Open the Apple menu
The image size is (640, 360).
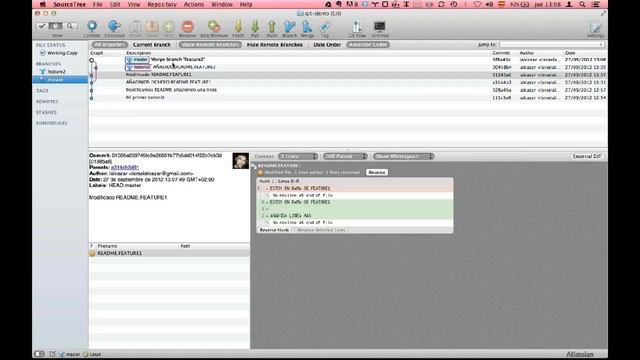(42, 4)
